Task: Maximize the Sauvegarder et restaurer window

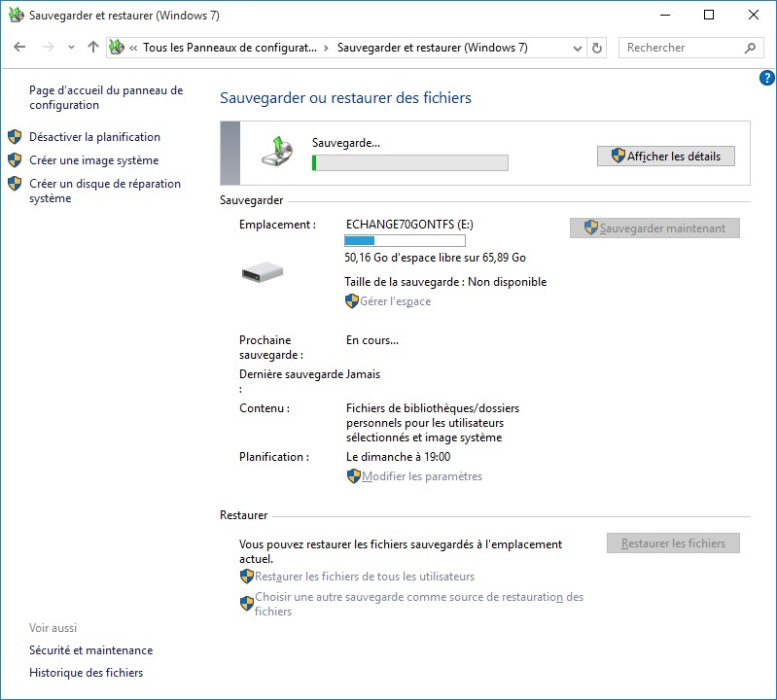Action: click(x=709, y=15)
